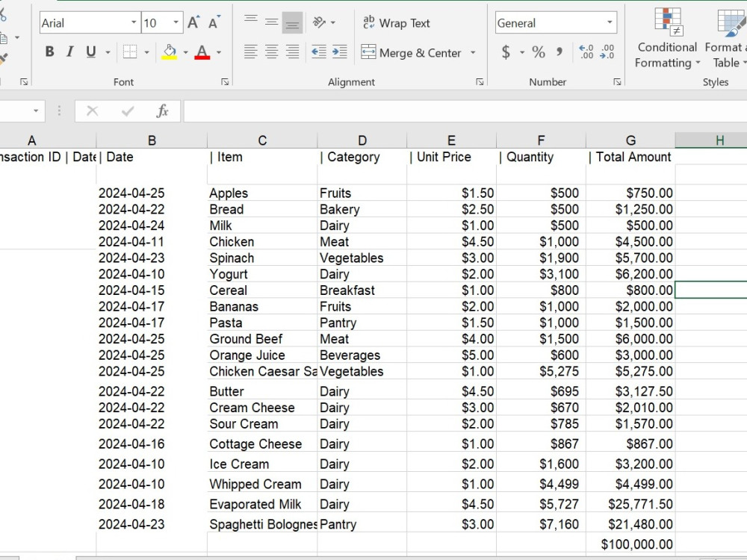The width and height of the screenshot is (747, 560).
Task: Cancel formula entry X button
Action: (93, 111)
